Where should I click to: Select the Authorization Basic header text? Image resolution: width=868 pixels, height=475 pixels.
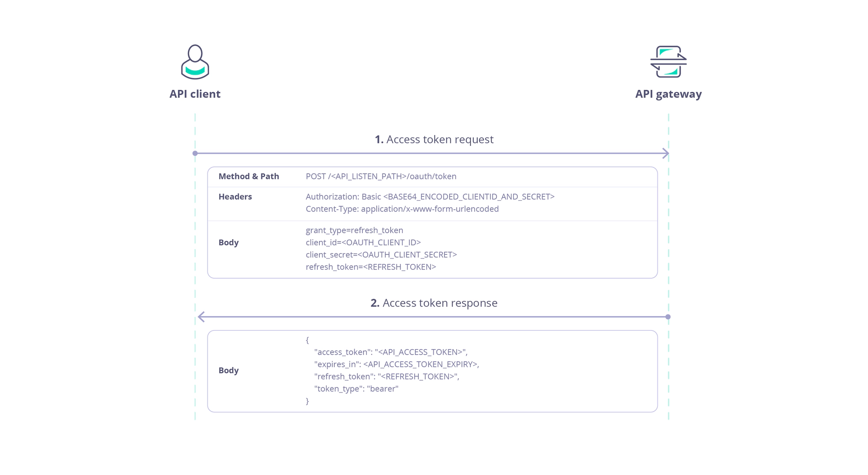(x=430, y=197)
